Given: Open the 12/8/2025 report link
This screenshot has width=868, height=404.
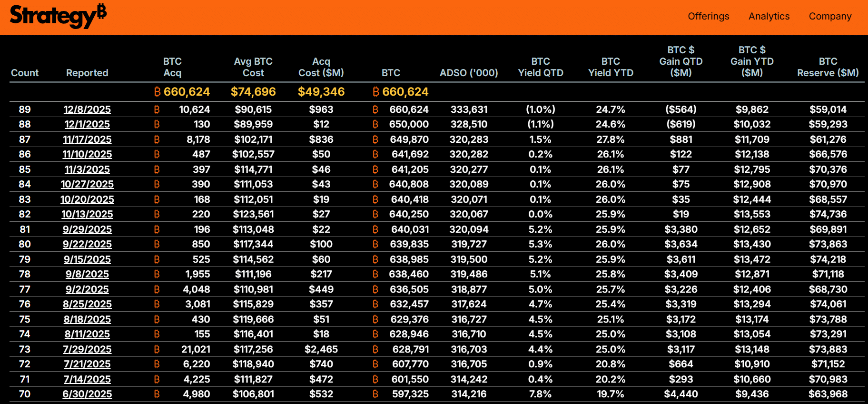Looking at the screenshot, I should click(x=87, y=109).
